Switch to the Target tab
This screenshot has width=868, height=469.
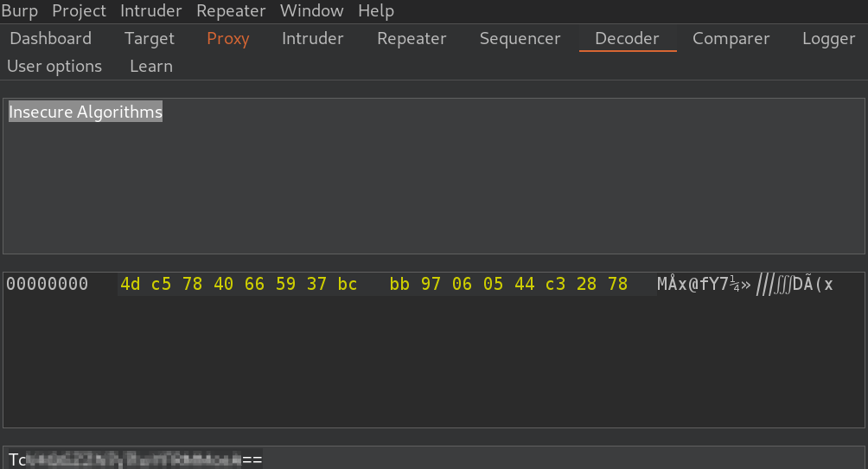149,38
